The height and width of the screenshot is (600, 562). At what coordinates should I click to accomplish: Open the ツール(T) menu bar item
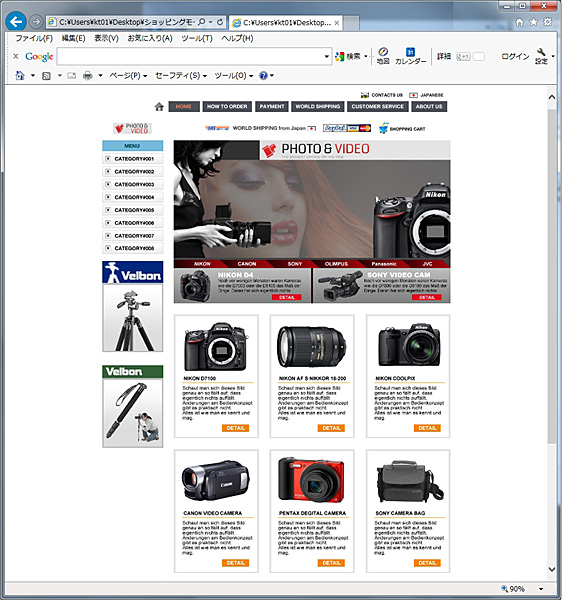[197, 38]
